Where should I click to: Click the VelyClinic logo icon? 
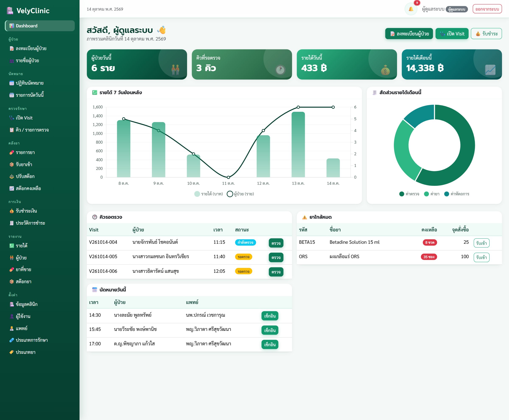pos(10,11)
